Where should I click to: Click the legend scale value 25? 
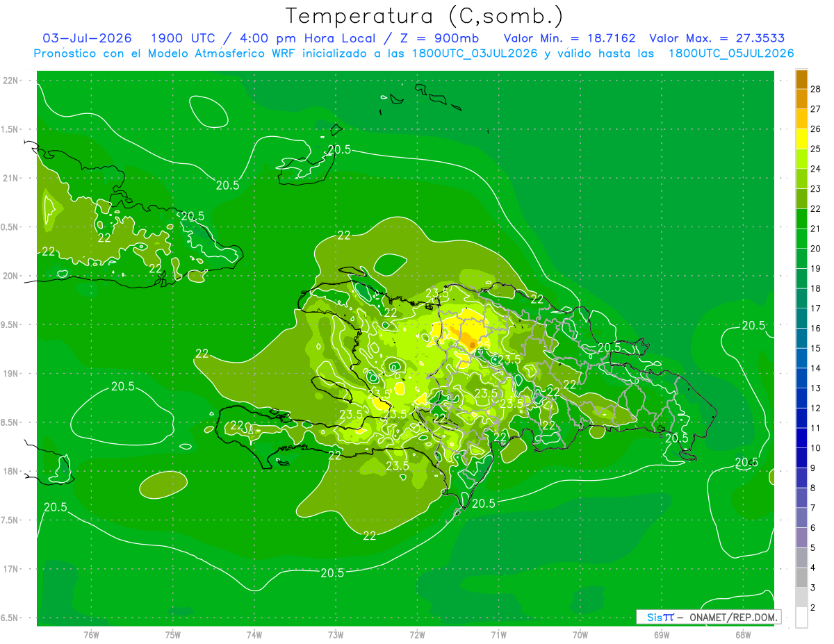pyautogui.click(x=815, y=149)
